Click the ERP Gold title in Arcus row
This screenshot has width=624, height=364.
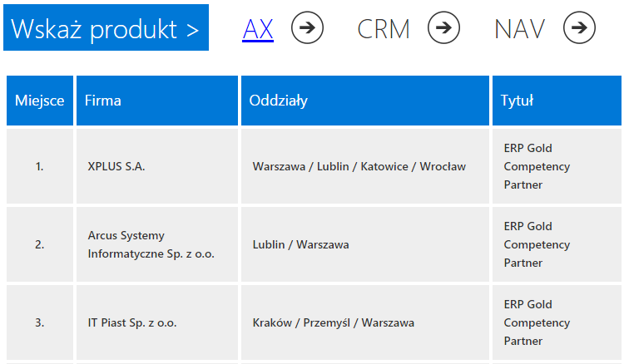557,244
